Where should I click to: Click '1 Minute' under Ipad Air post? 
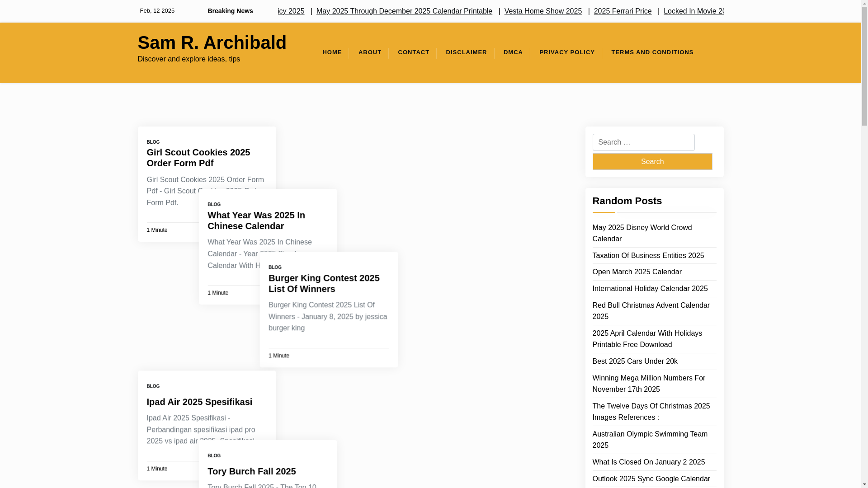coord(157,469)
